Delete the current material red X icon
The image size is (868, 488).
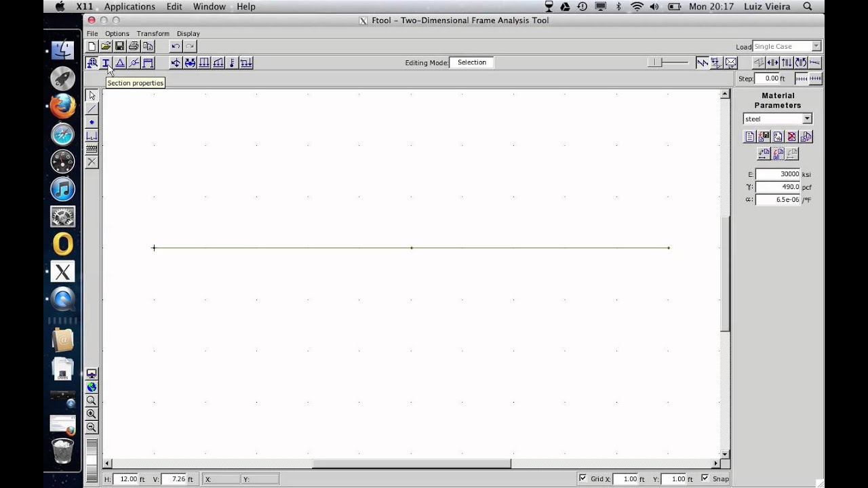pos(792,136)
